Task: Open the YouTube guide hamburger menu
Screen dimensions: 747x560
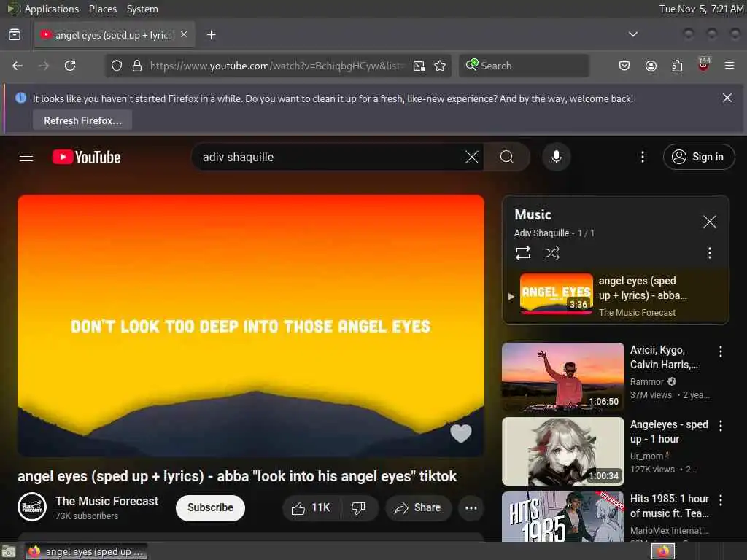Action: pos(26,157)
